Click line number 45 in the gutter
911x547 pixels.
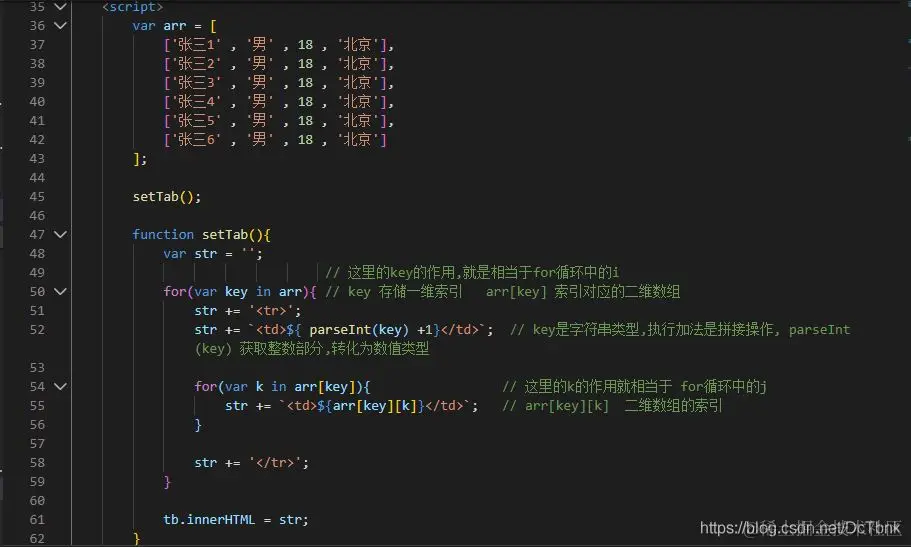tap(37, 196)
